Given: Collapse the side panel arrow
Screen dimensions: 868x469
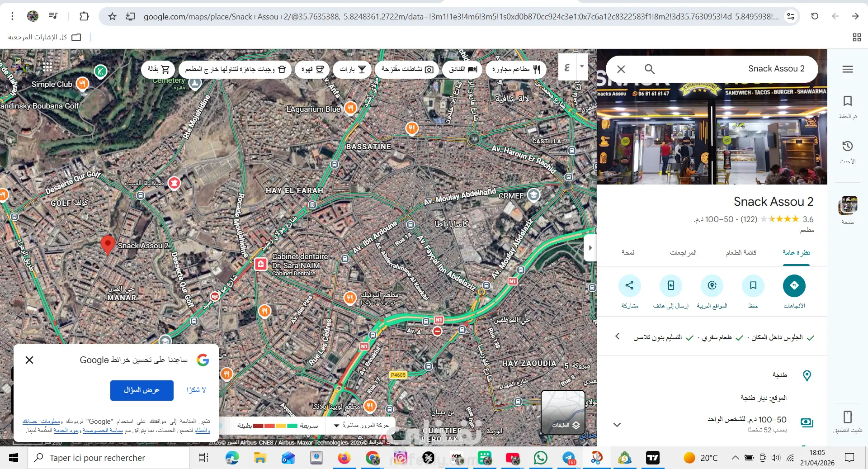Looking at the screenshot, I should pyautogui.click(x=590, y=248).
